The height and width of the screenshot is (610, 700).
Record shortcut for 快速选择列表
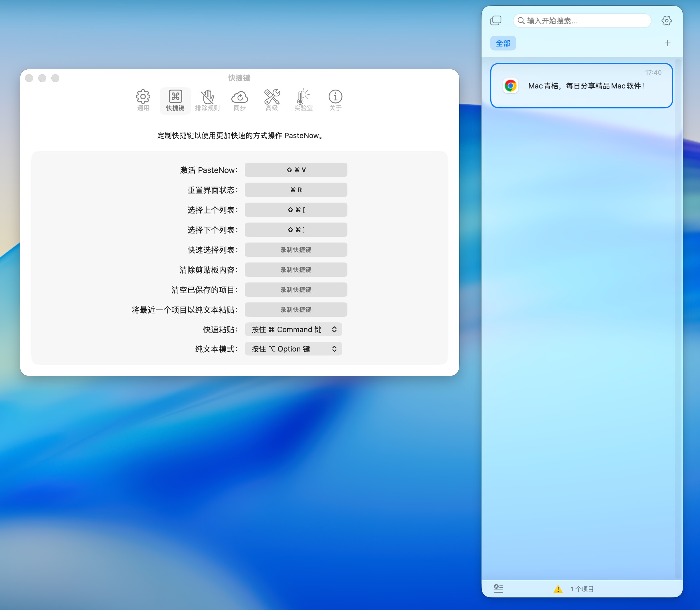[296, 250]
